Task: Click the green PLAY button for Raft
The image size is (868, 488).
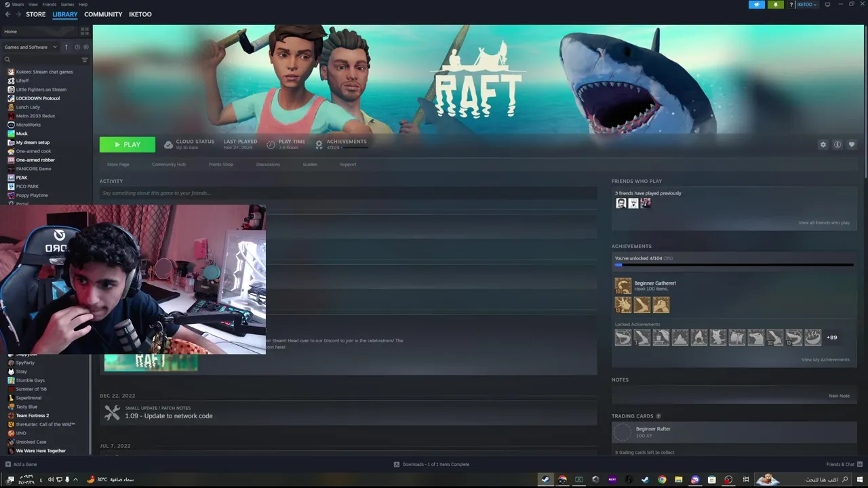Action: pyautogui.click(x=127, y=144)
